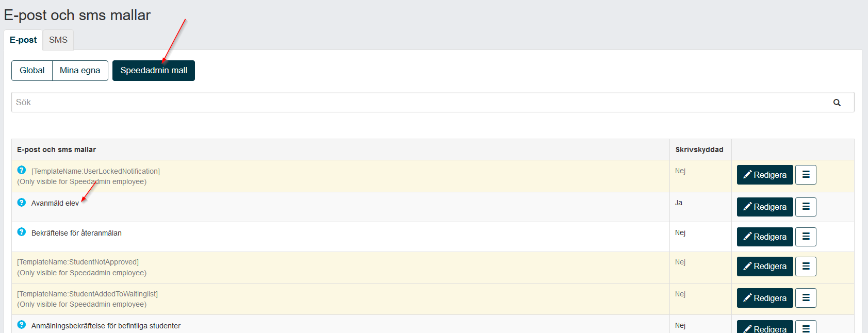
Task: Click help icon beside UserLockedNotification template
Action: click(x=21, y=170)
